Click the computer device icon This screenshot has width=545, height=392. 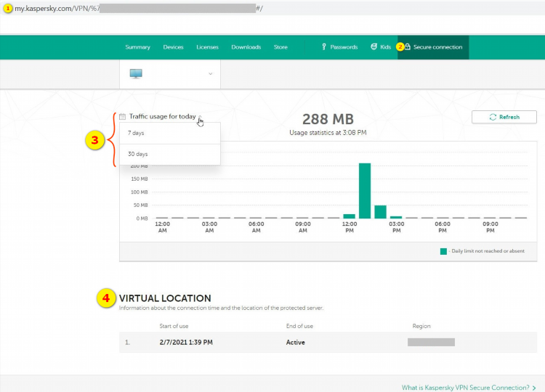pyautogui.click(x=136, y=73)
